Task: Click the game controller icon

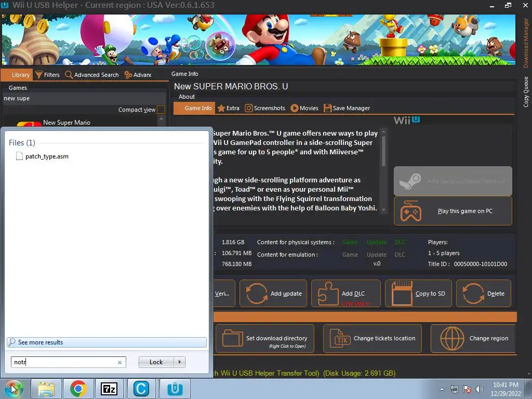Action: point(411,211)
